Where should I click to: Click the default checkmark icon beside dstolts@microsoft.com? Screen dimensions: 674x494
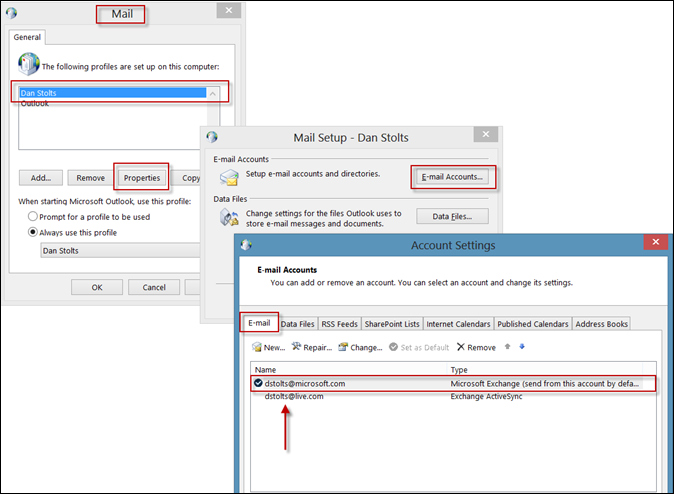pyautogui.click(x=258, y=383)
